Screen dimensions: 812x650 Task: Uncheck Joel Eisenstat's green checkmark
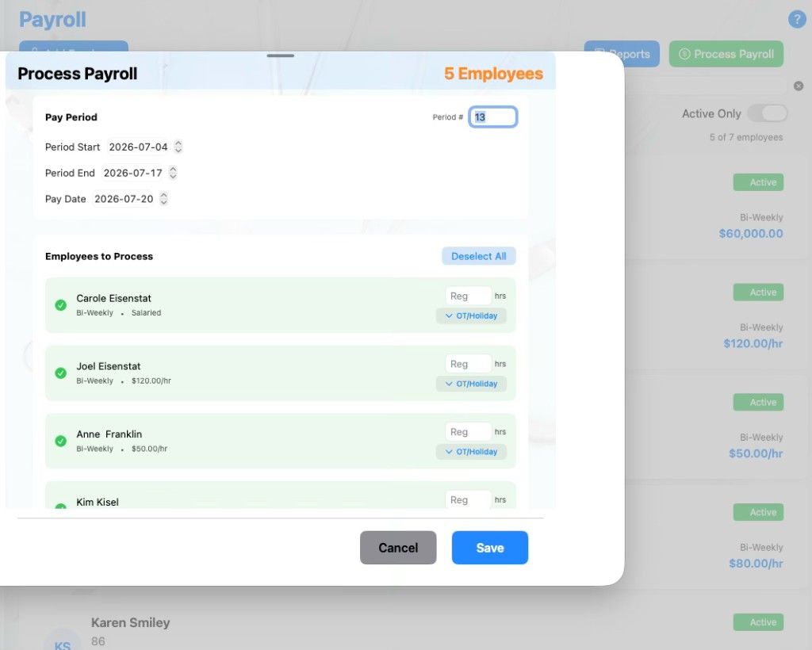coord(60,373)
